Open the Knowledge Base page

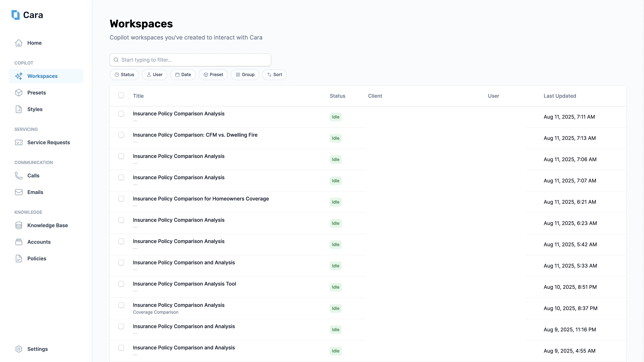point(46,225)
